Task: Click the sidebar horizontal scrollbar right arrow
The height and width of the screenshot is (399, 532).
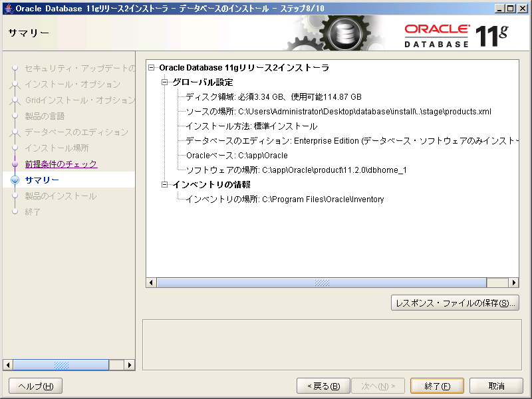Action: [x=130, y=365]
